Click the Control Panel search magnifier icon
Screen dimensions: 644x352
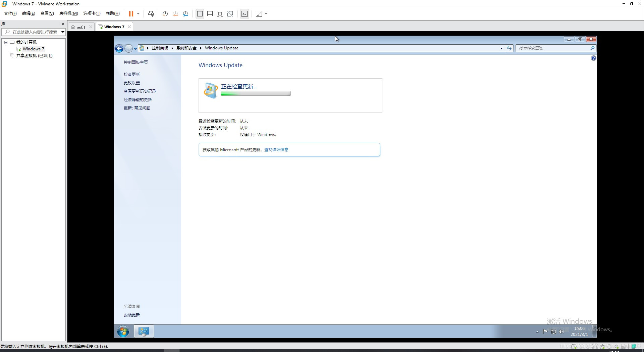[592, 48]
